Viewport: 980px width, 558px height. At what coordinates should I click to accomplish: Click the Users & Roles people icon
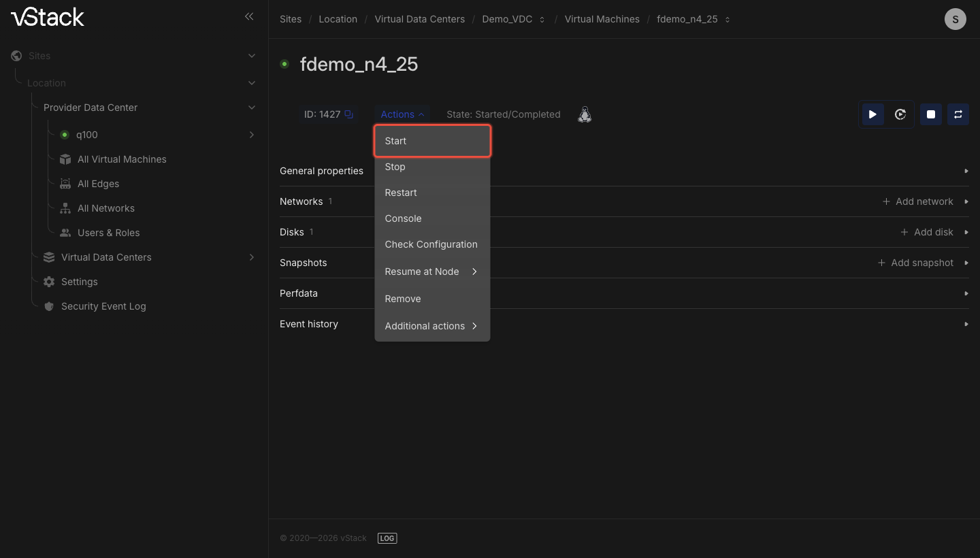65,233
